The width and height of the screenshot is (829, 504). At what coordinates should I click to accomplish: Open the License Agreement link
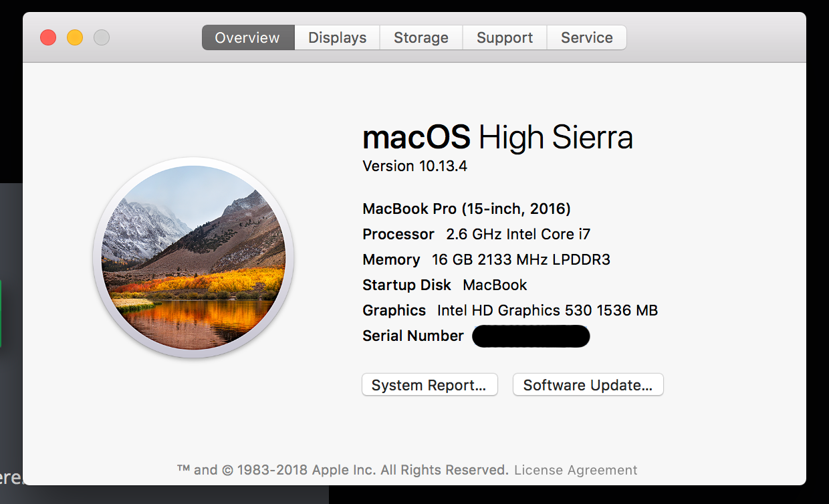point(576,470)
